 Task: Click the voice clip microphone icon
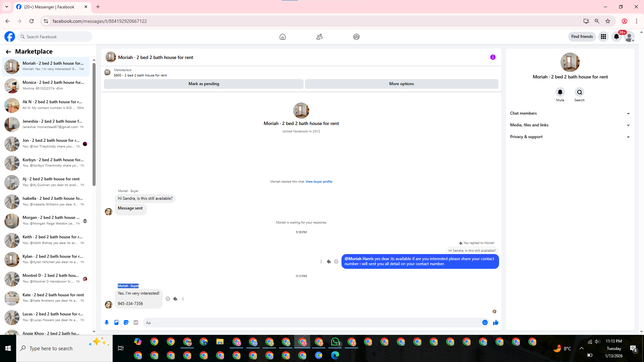pyautogui.click(x=107, y=322)
